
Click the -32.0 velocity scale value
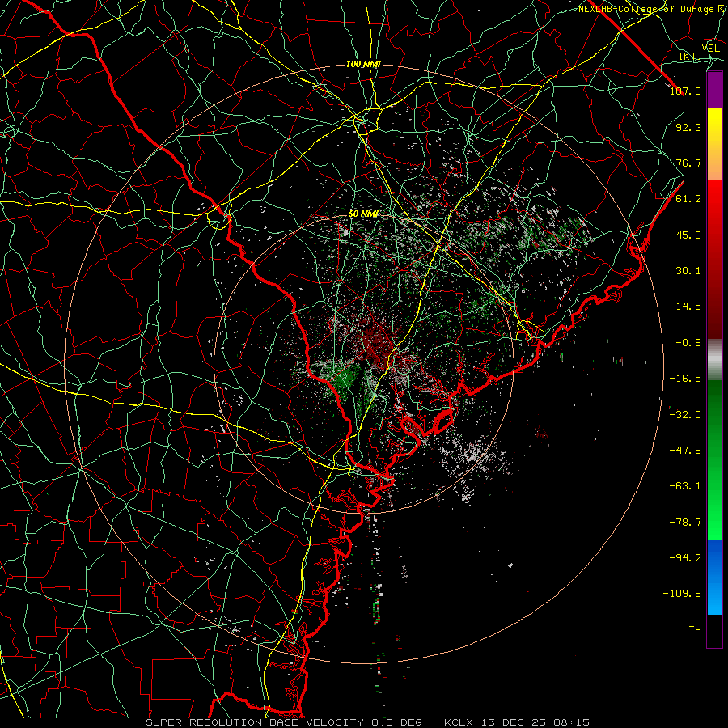685,415
